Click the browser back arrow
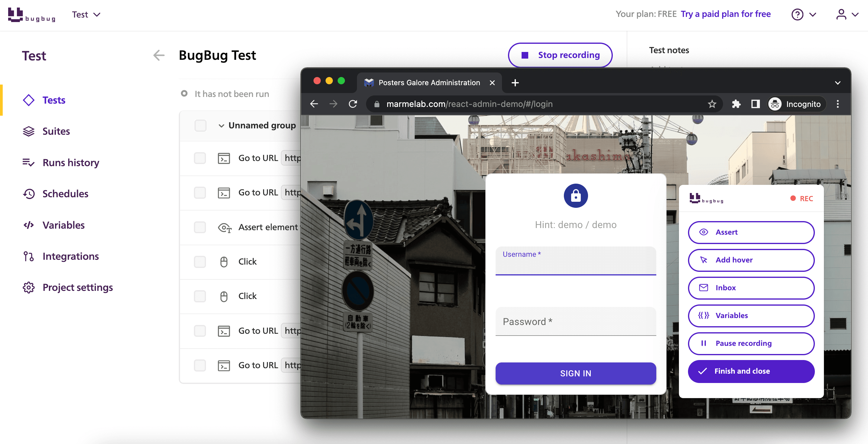This screenshot has height=444, width=868. (314, 104)
